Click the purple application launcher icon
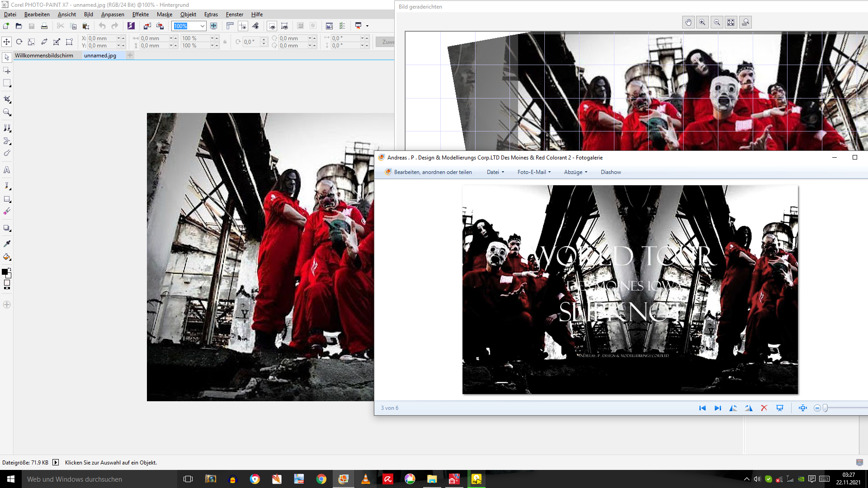 coord(131,26)
